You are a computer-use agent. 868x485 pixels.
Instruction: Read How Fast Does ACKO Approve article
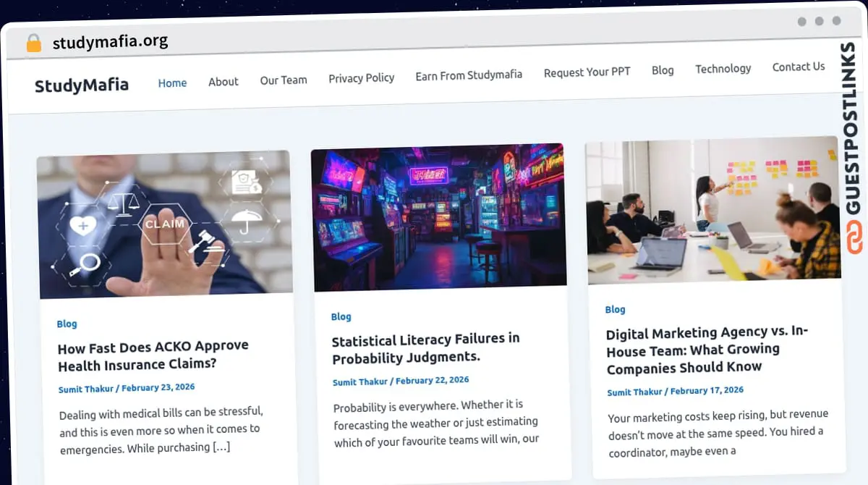coord(153,355)
